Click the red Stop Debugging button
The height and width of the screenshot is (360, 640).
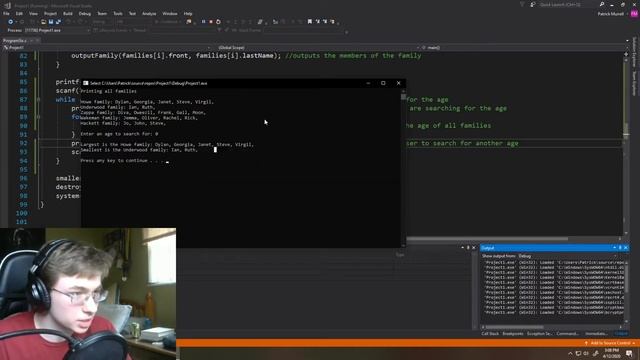[211, 22]
